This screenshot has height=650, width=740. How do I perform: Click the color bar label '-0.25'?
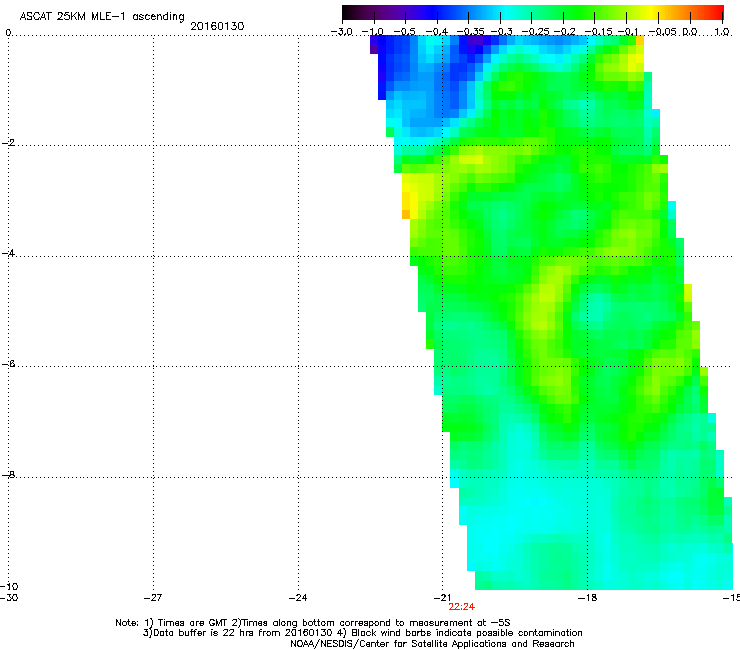click(x=536, y=32)
